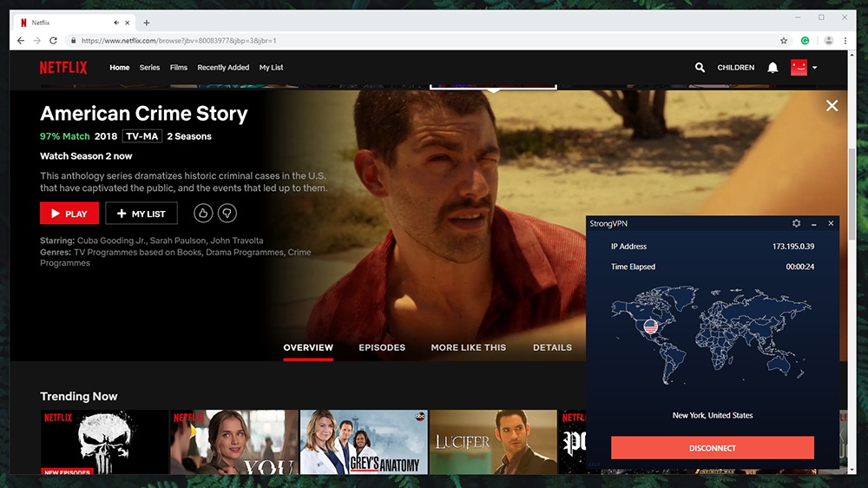Click TV Programmes based on Books genre
This screenshot has height=488, width=868.
coord(138,252)
